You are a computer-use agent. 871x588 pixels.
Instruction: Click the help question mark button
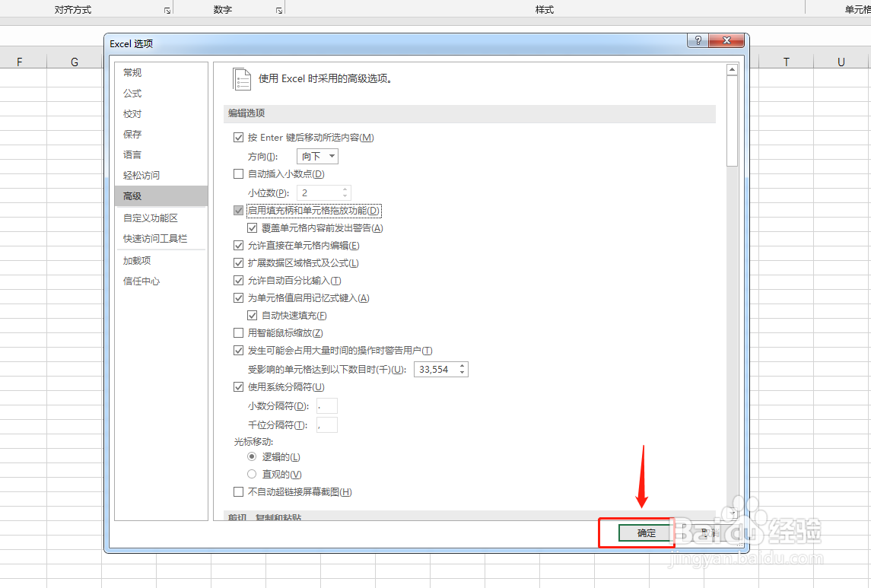tap(698, 40)
